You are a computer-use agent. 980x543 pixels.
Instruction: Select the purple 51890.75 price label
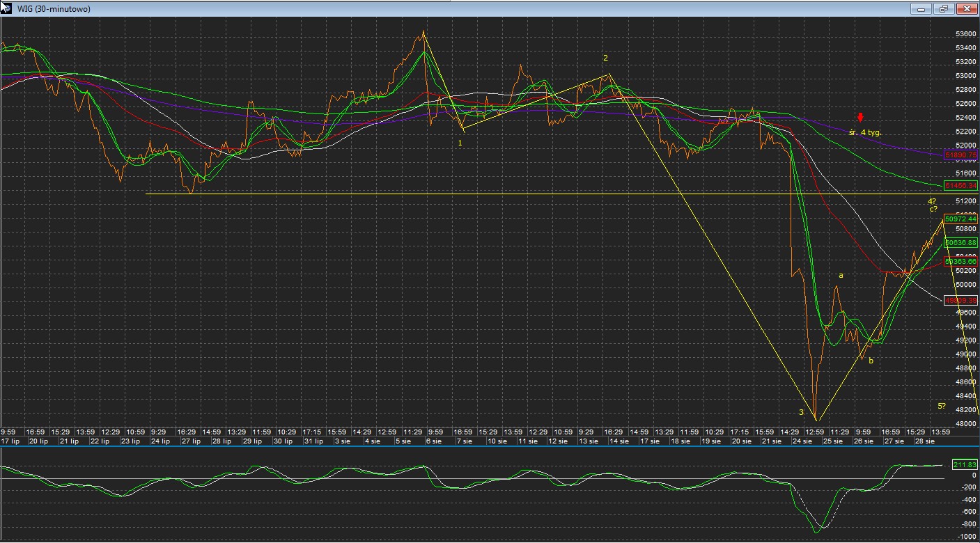point(960,155)
